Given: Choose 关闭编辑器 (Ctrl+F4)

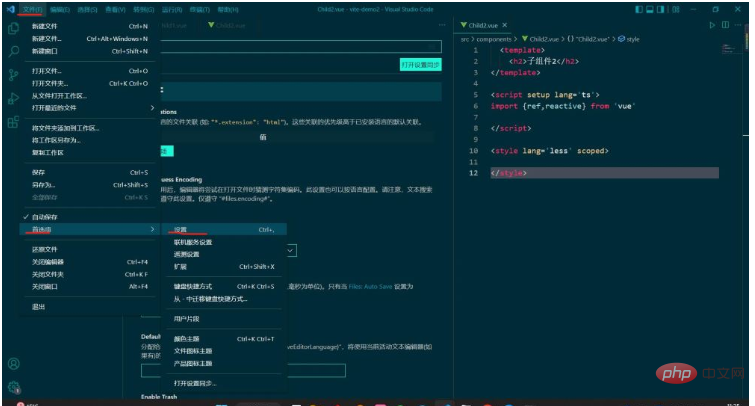Looking at the screenshot, I should tap(89, 262).
